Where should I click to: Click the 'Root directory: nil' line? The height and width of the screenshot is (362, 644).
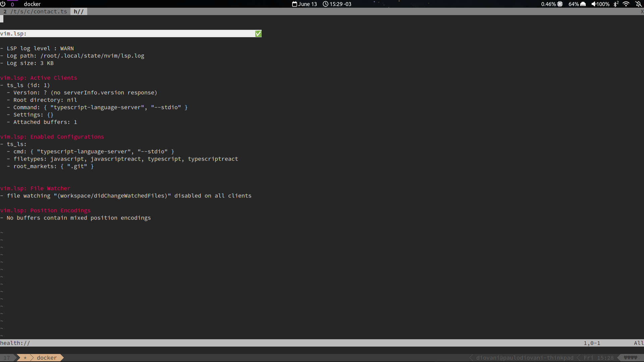point(42,100)
